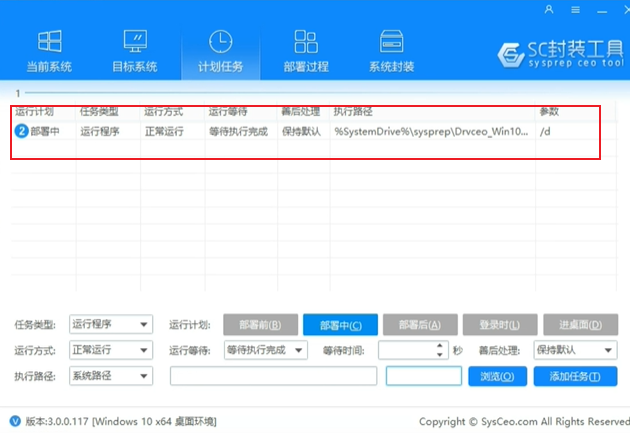Image resolution: width=630 pixels, height=433 pixels.
Task: Minimize the SC tool window
Action: click(x=602, y=12)
